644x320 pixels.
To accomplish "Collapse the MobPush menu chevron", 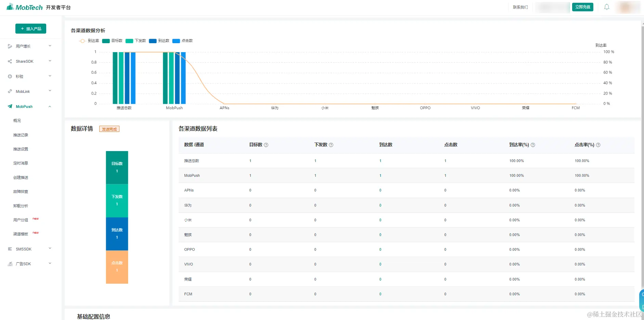I will point(50,107).
